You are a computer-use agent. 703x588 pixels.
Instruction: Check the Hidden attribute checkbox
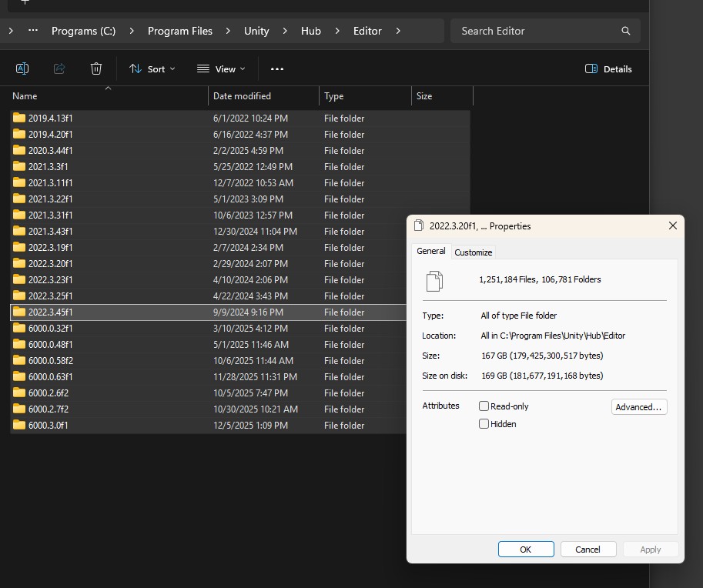tap(484, 424)
